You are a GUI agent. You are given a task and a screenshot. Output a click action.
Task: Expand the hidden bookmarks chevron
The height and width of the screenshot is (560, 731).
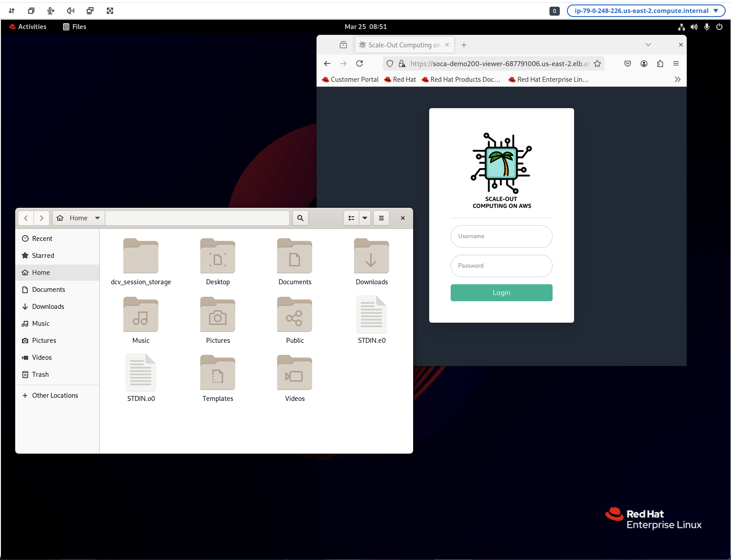[x=677, y=80]
